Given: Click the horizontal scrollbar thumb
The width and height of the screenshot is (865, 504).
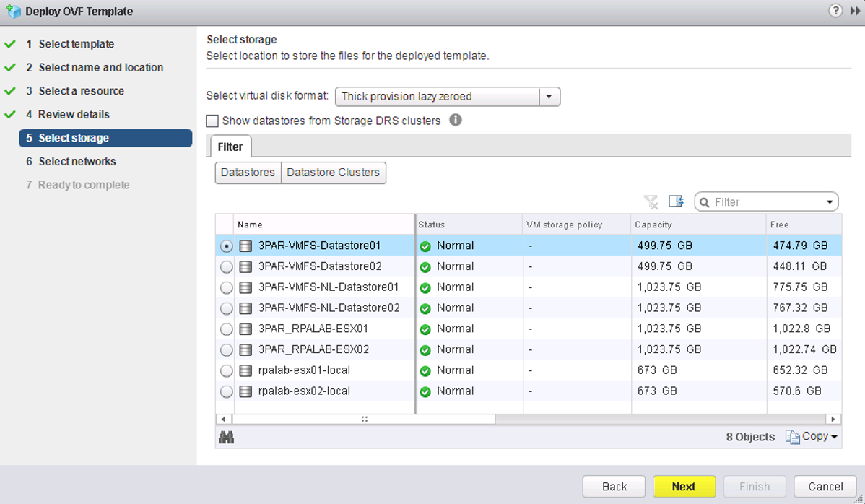Looking at the screenshot, I should 363,419.
